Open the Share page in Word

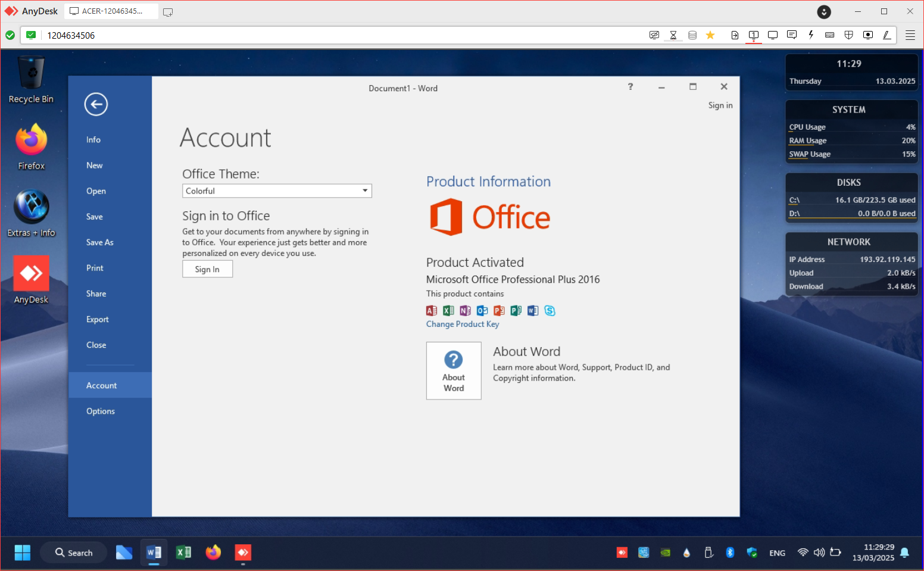(96, 293)
